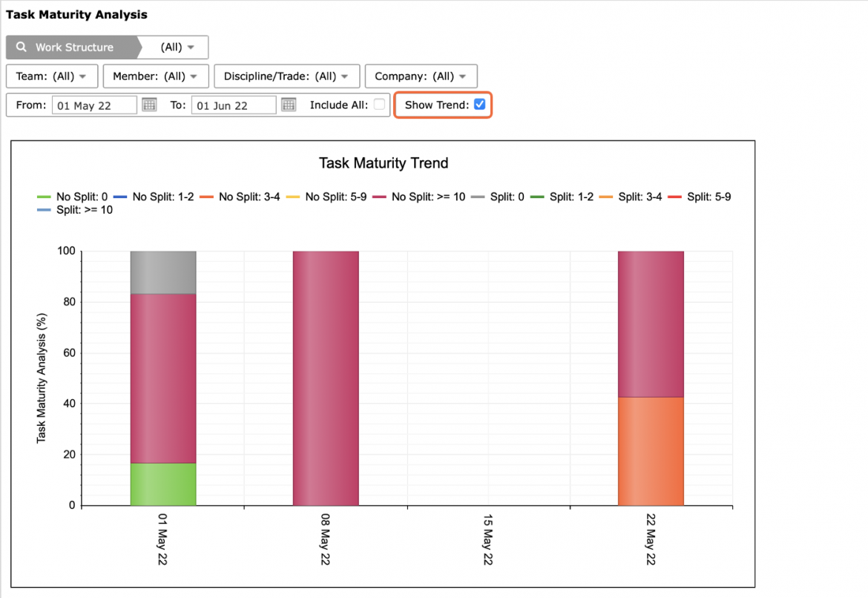Click the Split: >= 10 legend marker

coord(44,211)
